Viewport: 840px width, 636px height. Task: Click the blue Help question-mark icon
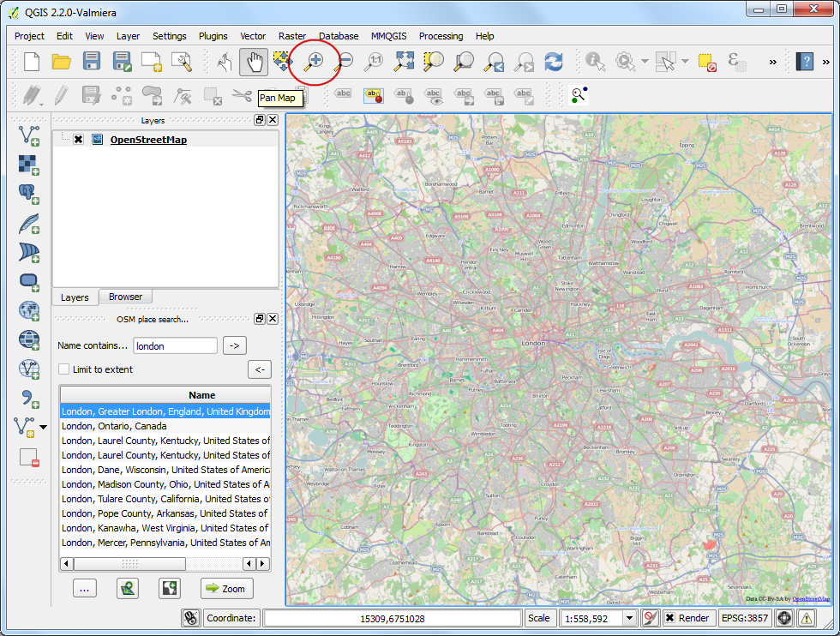(805, 62)
